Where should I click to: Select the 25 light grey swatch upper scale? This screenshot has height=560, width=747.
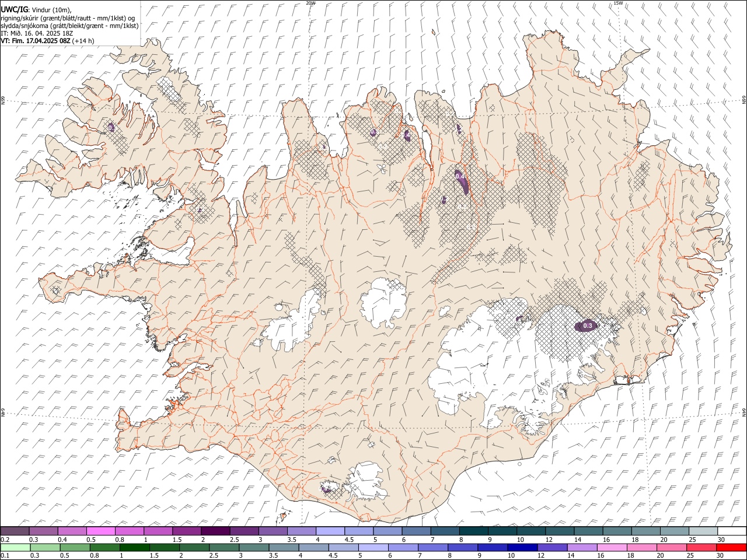tap(703, 531)
